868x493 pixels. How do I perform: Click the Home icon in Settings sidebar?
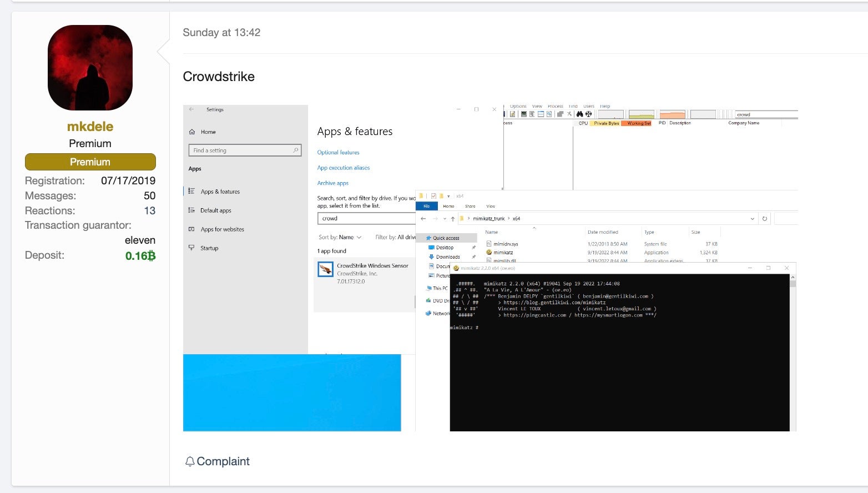tap(192, 132)
